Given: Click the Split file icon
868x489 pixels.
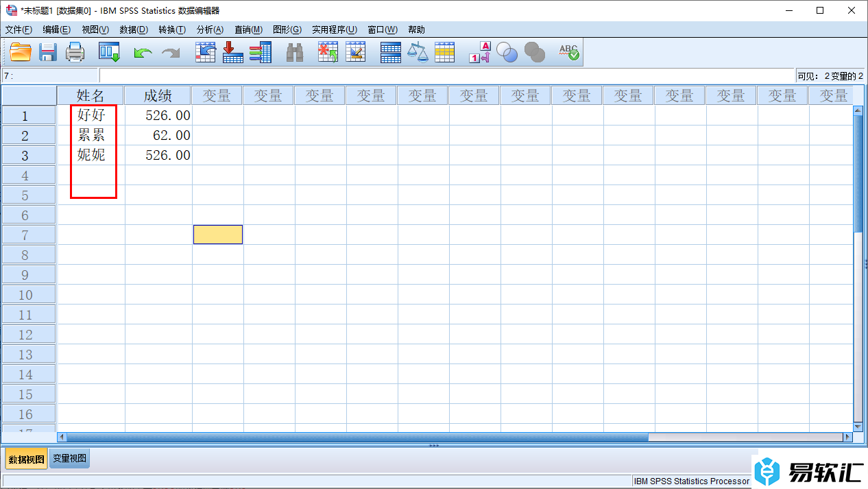Looking at the screenshot, I should [x=390, y=52].
